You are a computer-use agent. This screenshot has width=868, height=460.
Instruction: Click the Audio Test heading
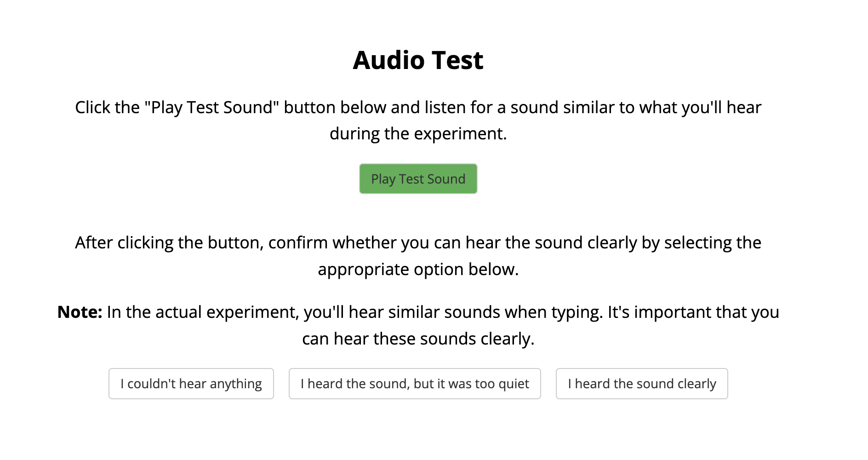point(418,60)
